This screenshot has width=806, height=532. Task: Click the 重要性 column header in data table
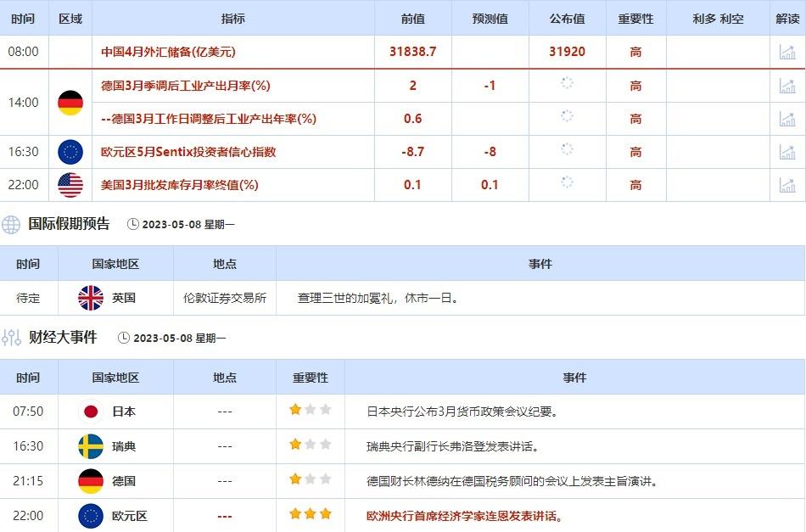coord(635,18)
